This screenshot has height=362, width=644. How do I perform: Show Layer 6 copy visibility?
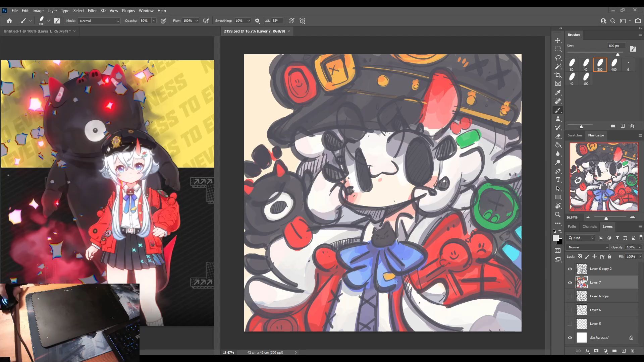click(570, 296)
